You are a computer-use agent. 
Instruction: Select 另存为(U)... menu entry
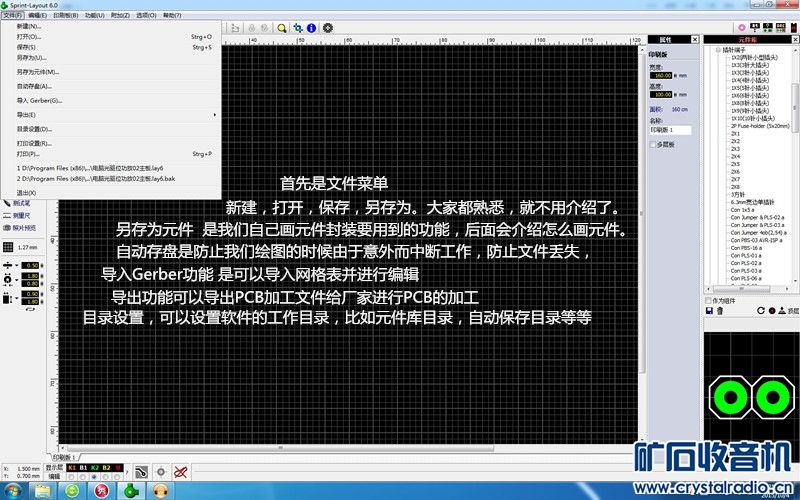(x=111, y=58)
